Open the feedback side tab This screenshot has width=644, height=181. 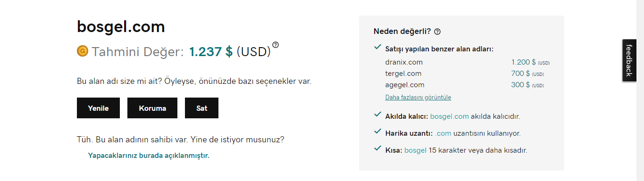click(x=629, y=60)
